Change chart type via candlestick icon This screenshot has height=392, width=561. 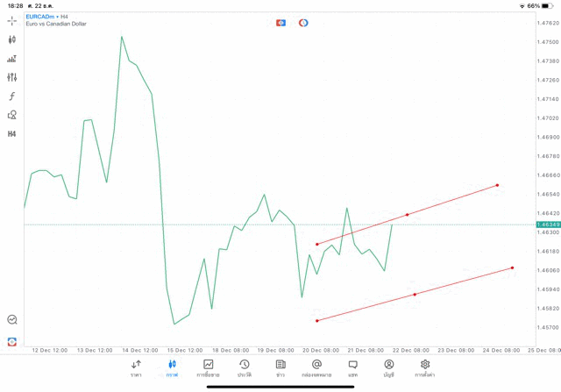[x=12, y=39]
